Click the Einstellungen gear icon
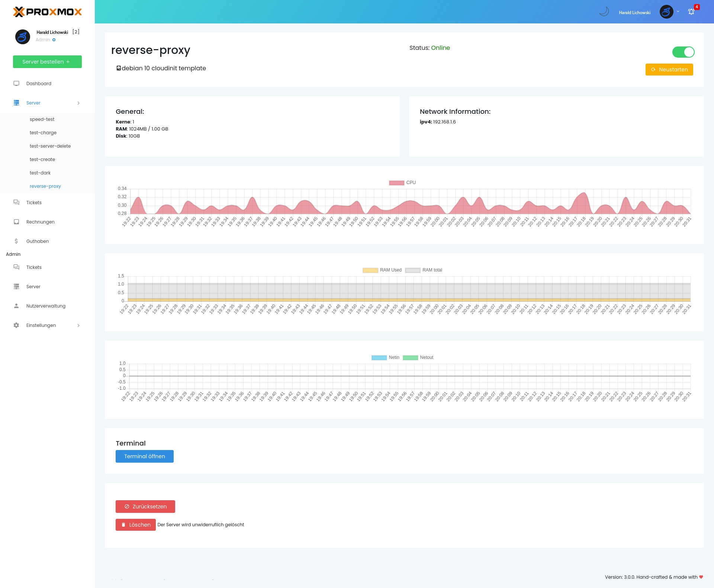This screenshot has width=714, height=588. [x=16, y=325]
